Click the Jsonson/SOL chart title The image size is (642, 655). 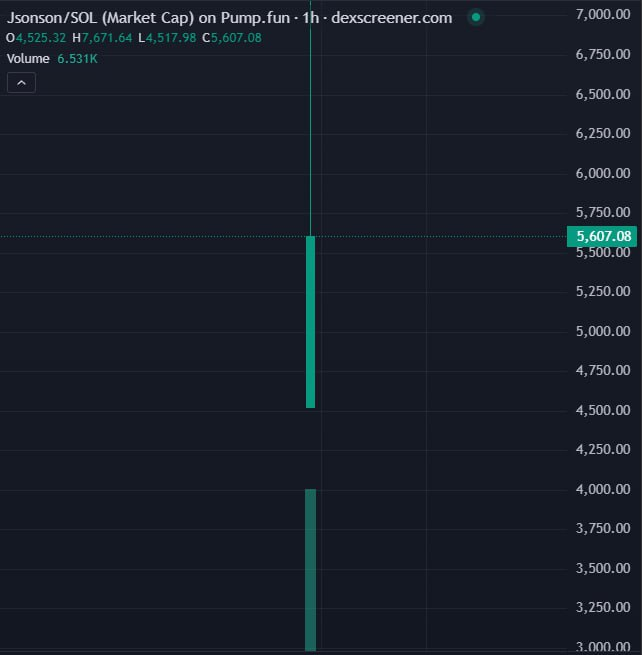pyautogui.click(x=229, y=18)
